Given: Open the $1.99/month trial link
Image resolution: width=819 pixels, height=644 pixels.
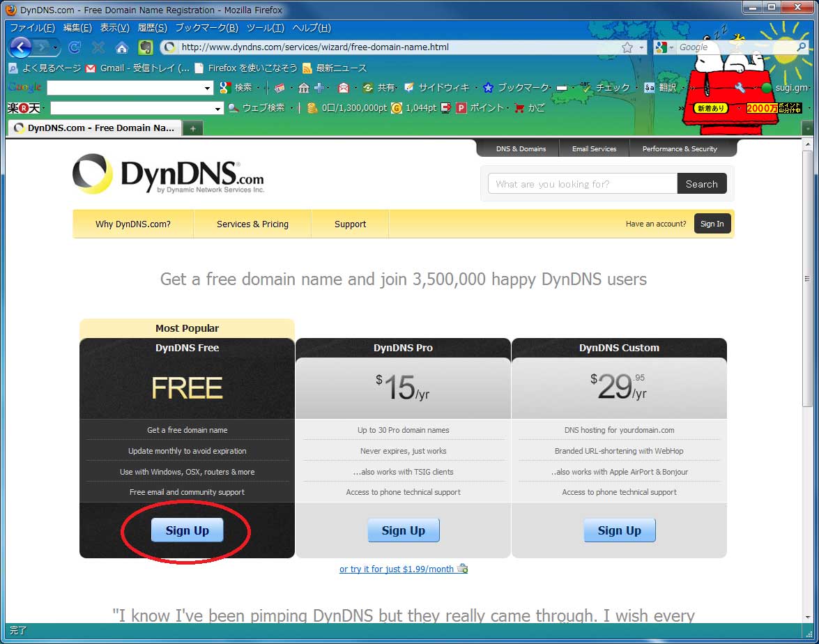Looking at the screenshot, I should tap(397, 569).
